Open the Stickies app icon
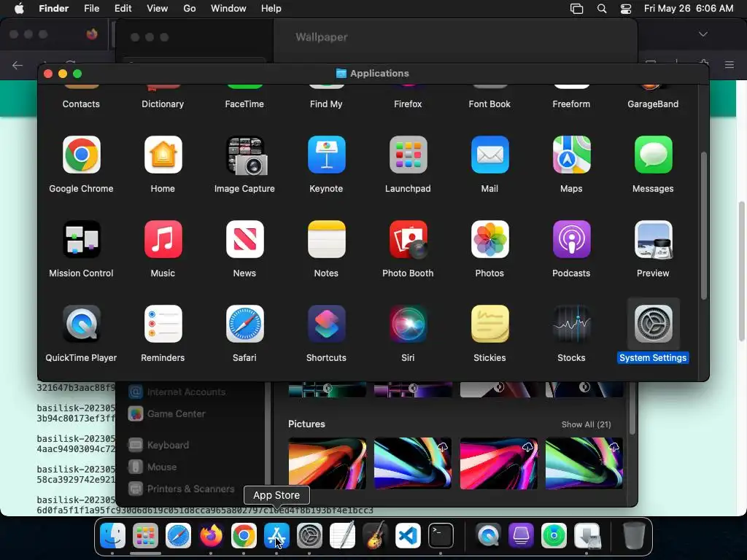 [x=489, y=324]
